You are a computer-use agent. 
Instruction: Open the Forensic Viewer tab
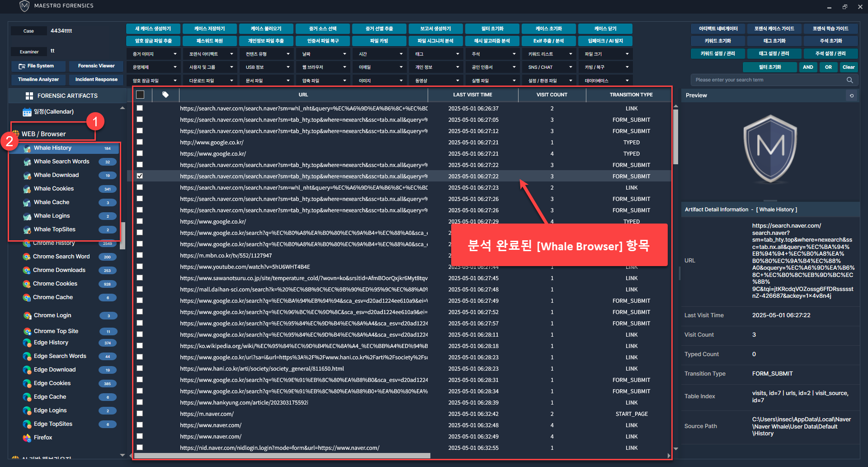[96, 66]
